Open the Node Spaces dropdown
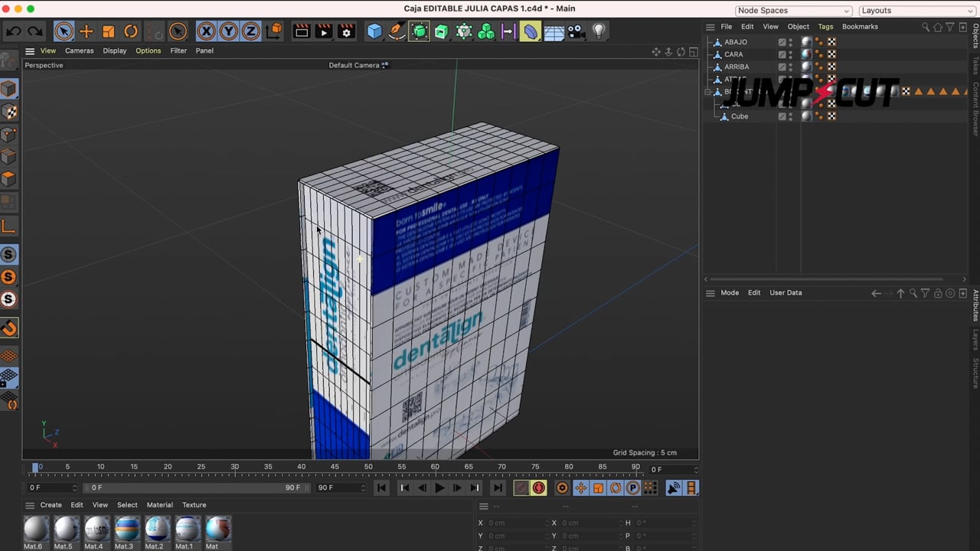 (x=793, y=11)
